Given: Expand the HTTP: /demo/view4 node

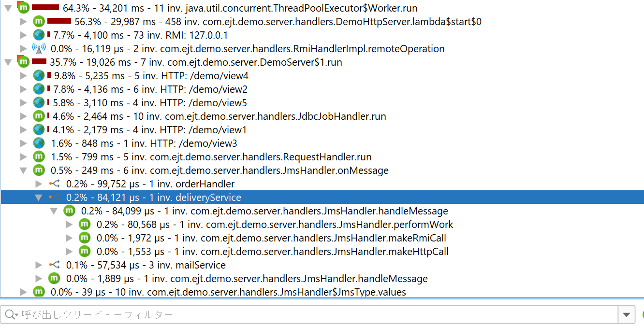Looking at the screenshot, I should [23, 76].
